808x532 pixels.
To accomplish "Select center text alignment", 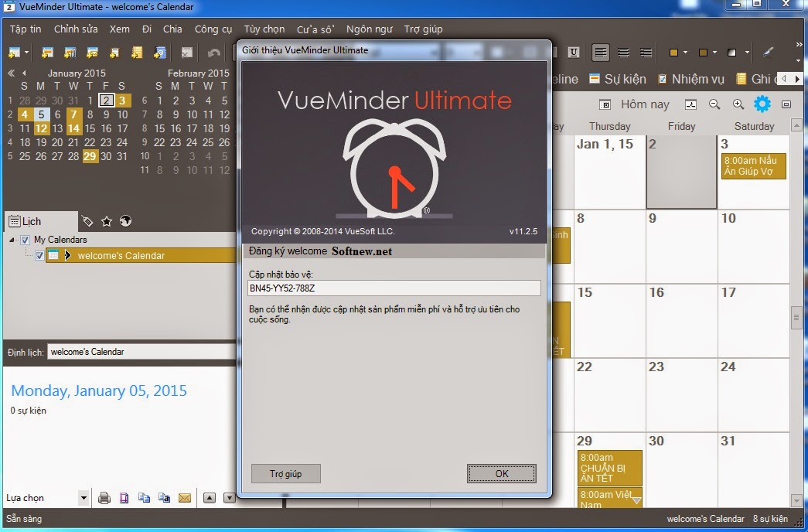I will tap(623, 52).
